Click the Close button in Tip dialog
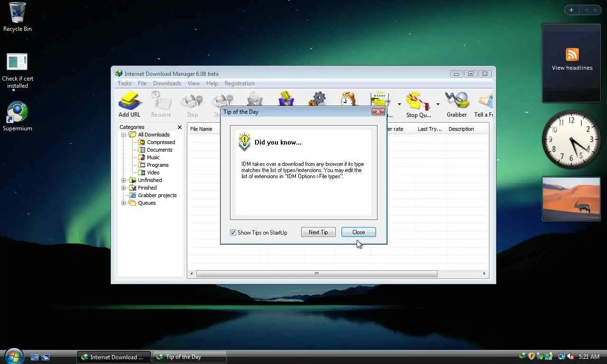Viewport: 607px width, 364px height. pos(359,232)
